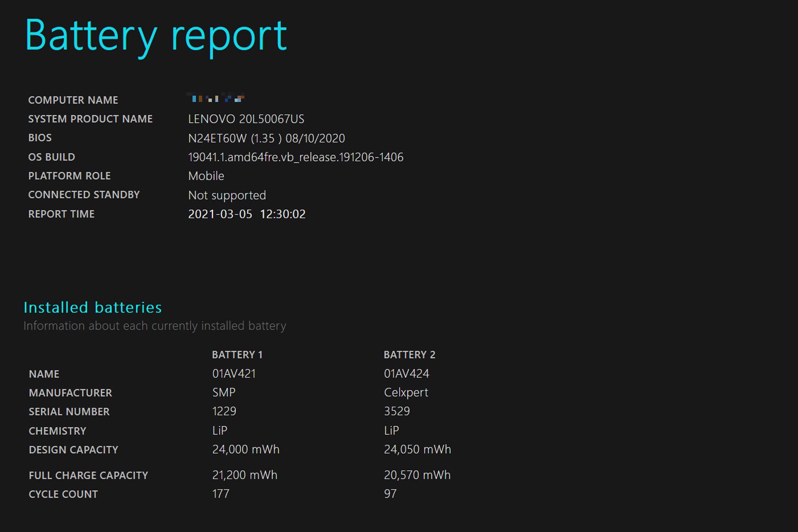Click the Mobile platform role value
The width and height of the screenshot is (798, 532).
[206, 176]
